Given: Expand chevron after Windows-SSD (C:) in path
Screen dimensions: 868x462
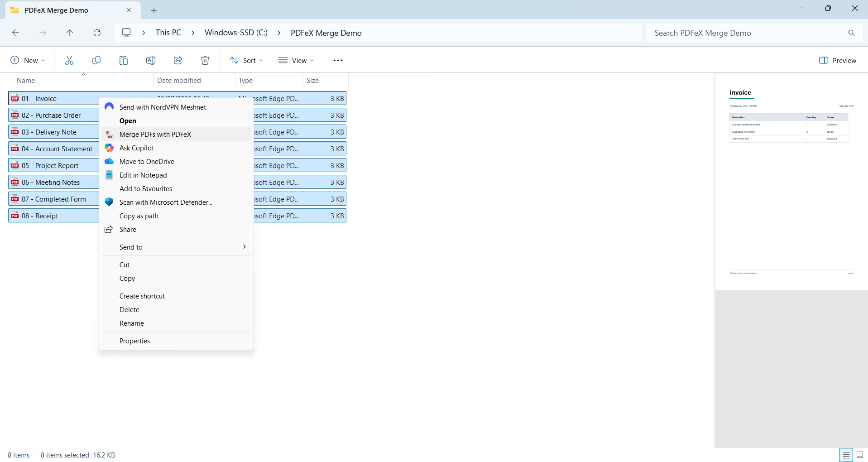Looking at the screenshot, I should tap(279, 33).
